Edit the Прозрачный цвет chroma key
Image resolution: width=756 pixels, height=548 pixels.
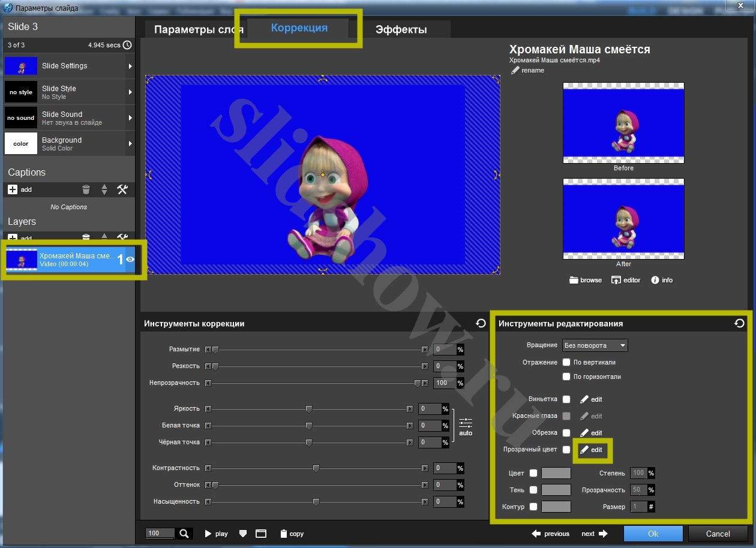(x=591, y=450)
